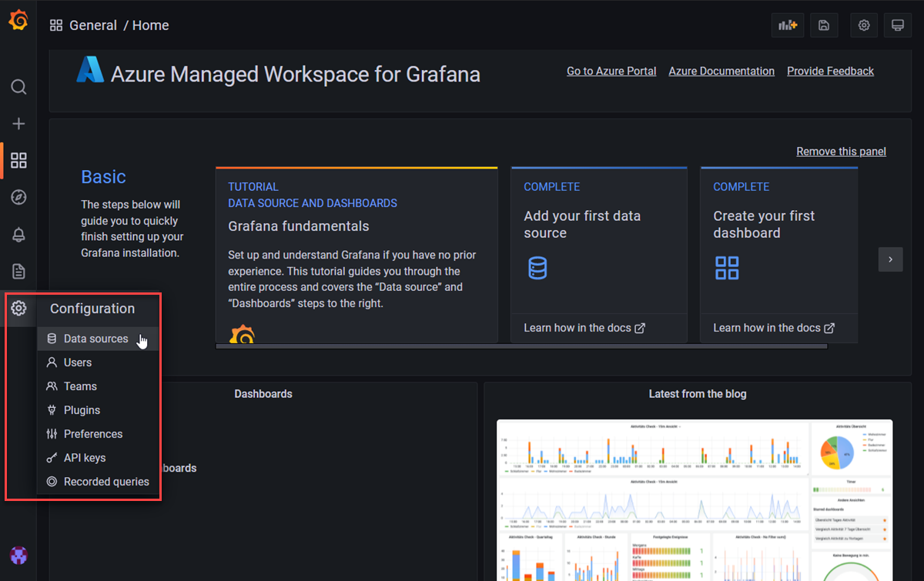Click the database icon in data source card
Image resolution: width=924 pixels, height=581 pixels.
point(537,268)
